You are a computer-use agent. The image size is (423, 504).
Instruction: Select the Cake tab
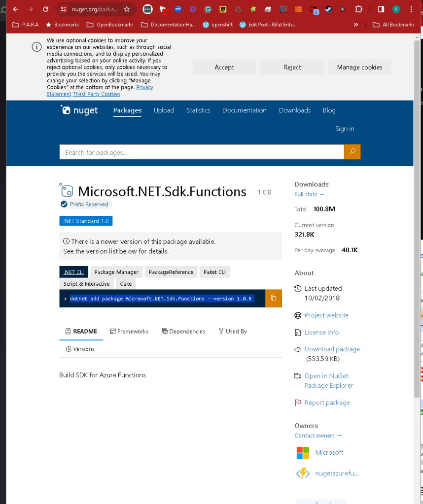[126, 284]
